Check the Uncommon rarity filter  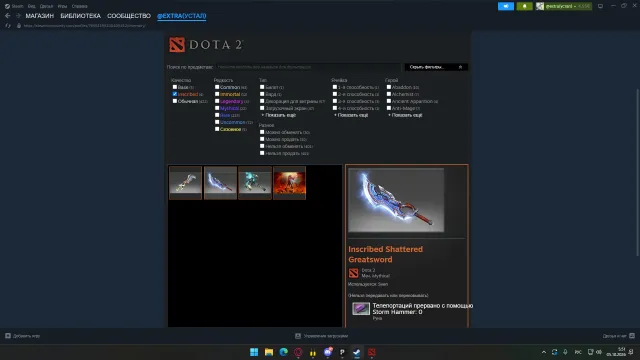click(x=217, y=122)
